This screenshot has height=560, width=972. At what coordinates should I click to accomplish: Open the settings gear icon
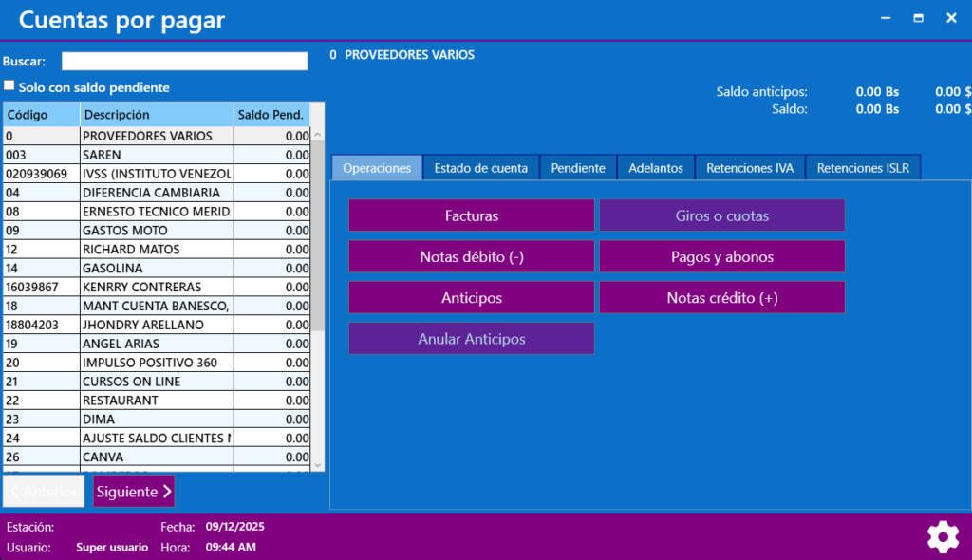[942, 537]
